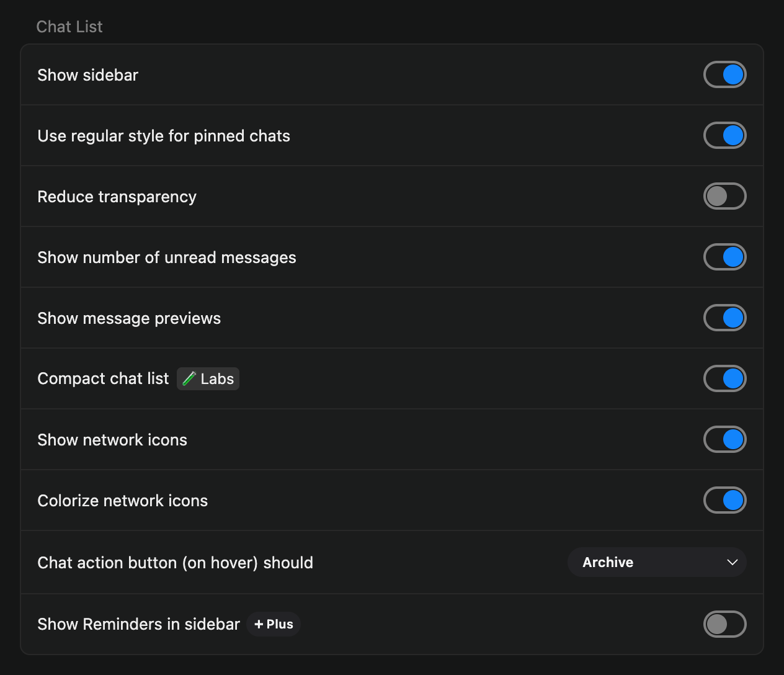This screenshot has height=675, width=784.
Task: Click the "Colorize network icons" label
Action: coord(123,501)
